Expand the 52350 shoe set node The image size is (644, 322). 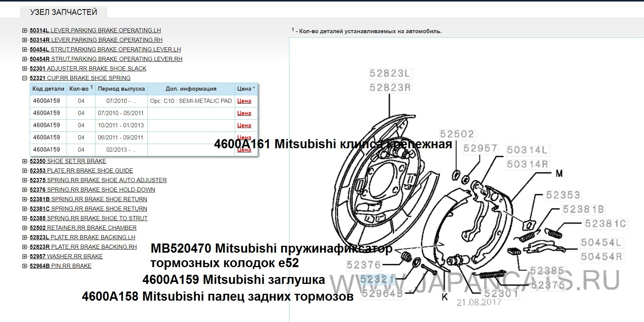point(25,161)
